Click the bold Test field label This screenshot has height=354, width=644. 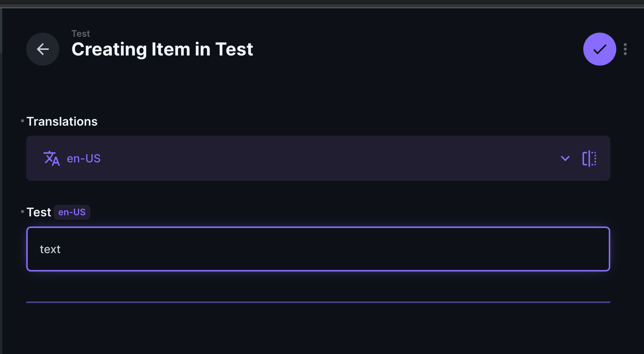[x=39, y=212]
